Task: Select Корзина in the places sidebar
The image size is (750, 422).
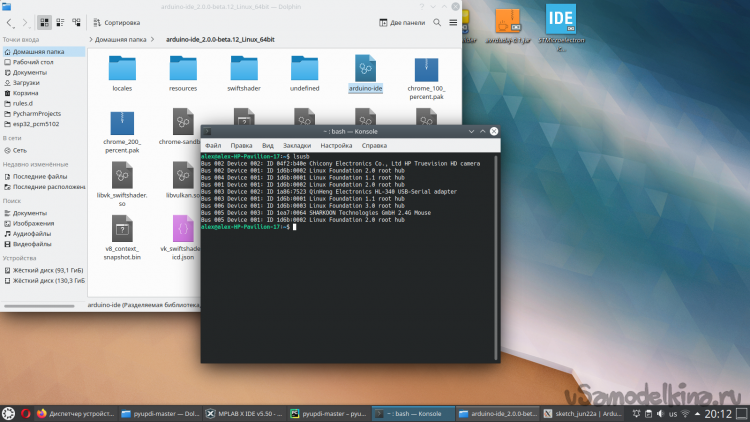Action: point(23,92)
